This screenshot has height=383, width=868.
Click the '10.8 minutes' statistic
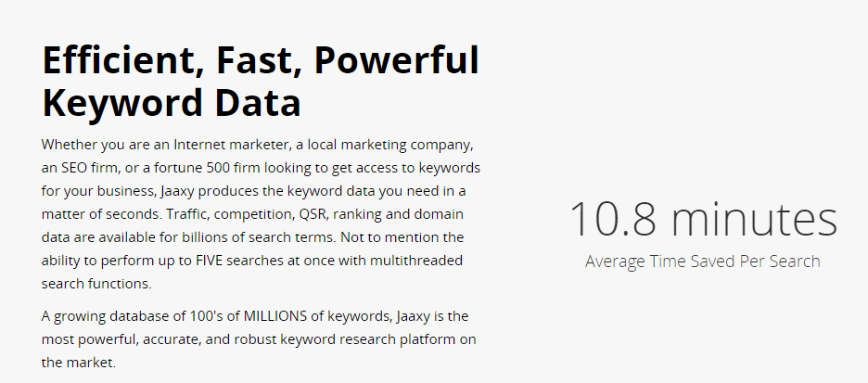(703, 219)
